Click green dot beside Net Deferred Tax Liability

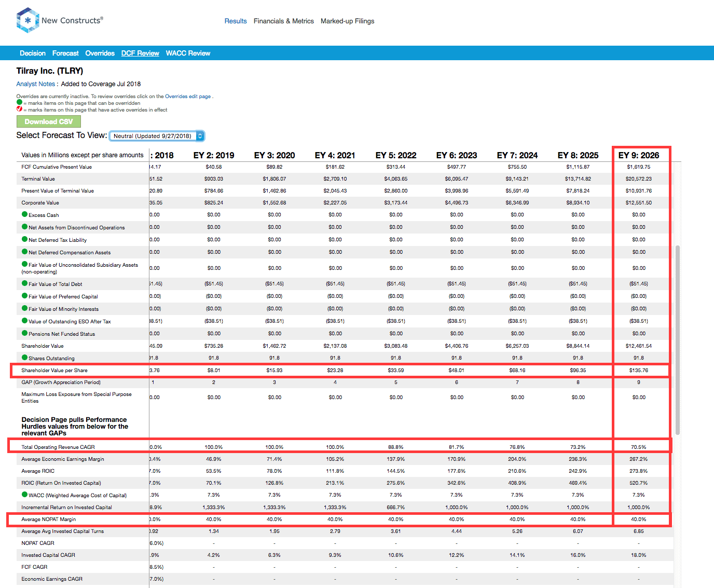pos(24,239)
